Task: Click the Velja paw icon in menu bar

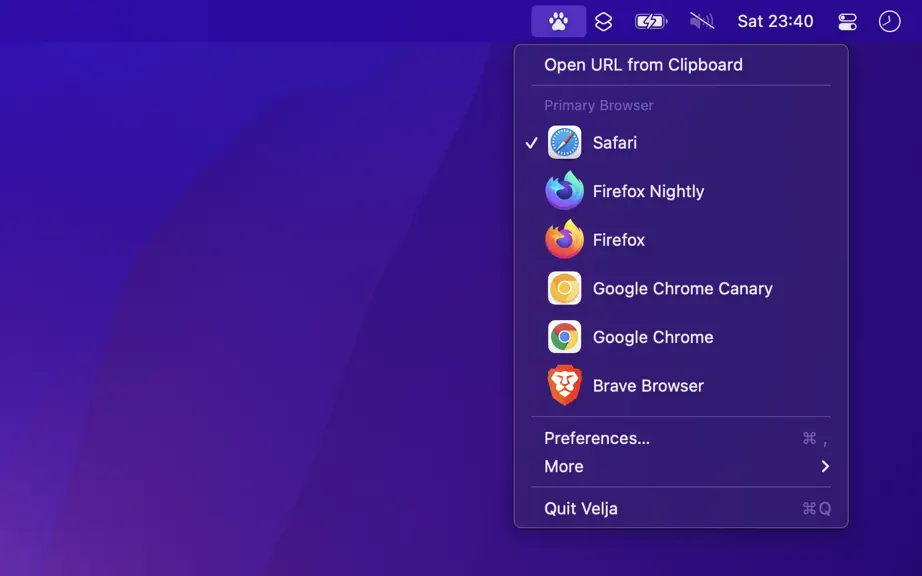Action: (558, 22)
